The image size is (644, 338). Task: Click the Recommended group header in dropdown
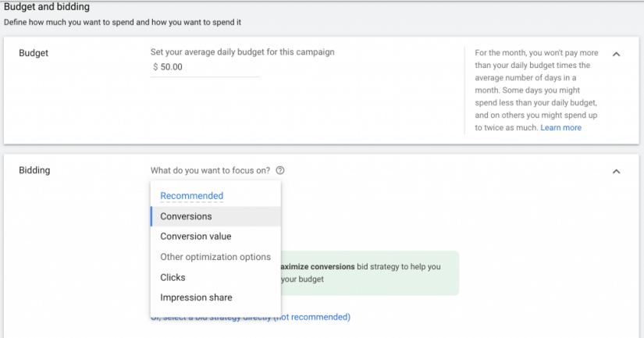pos(191,196)
